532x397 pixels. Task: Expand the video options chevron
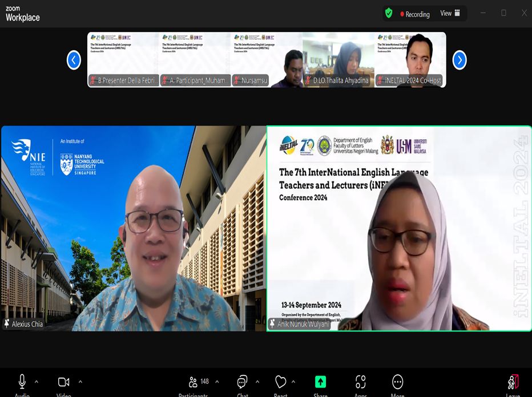pyautogui.click(x=80, y=382)
